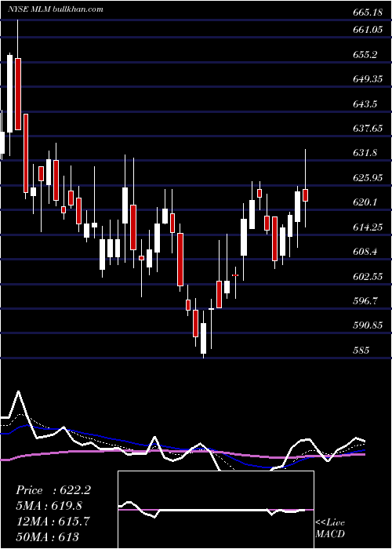Click the 5MA : 619.8 readout
This screenshot has height=549, width=392.
[51, 505]
